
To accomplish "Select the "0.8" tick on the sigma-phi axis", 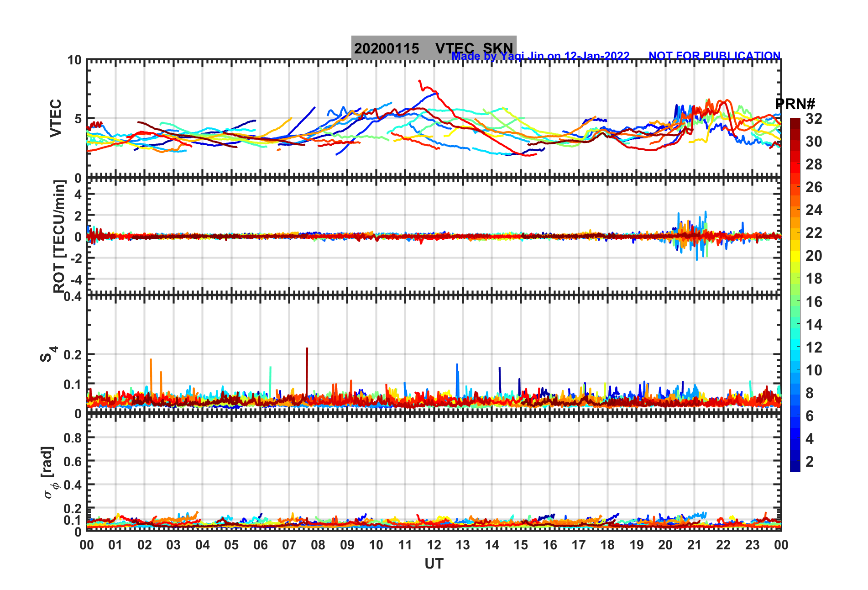I will point(73,437).
